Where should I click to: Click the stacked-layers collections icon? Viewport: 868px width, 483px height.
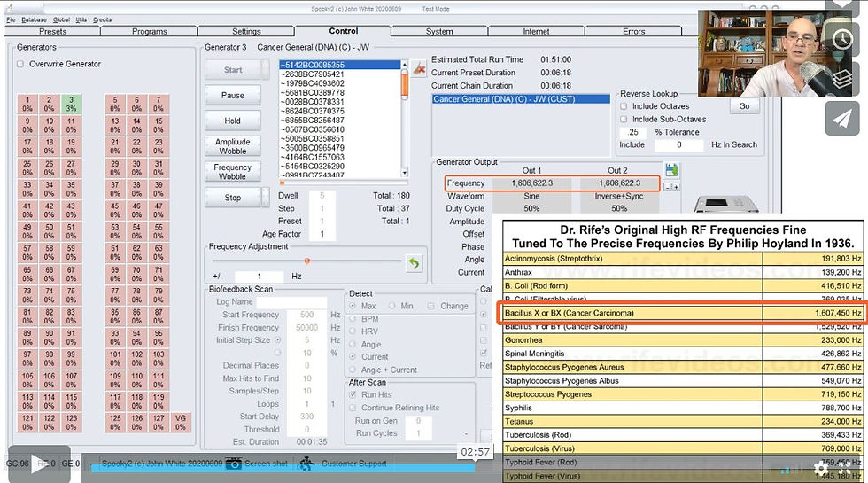(842, 79)
